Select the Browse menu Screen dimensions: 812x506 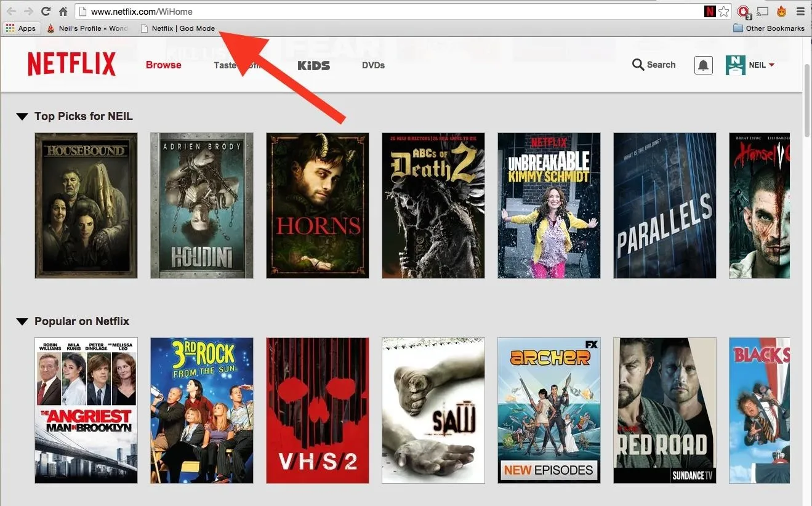163,65
